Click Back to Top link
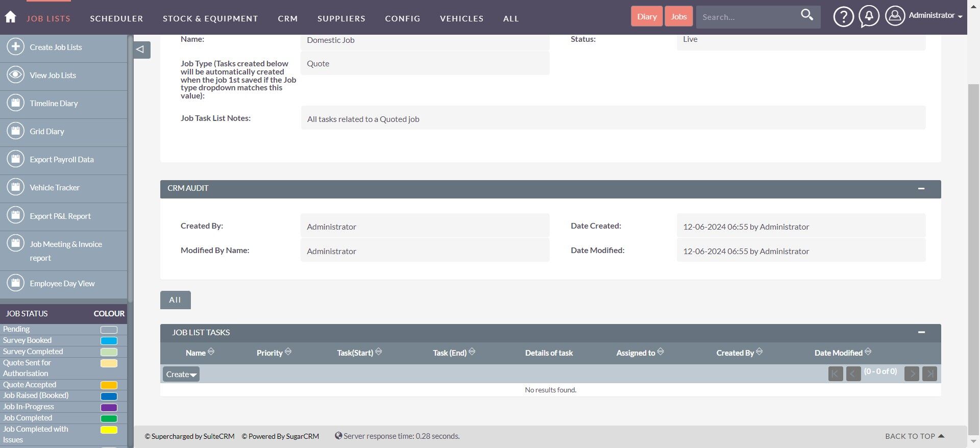The height and width of the screenshot is (448, 980). tap(915, 436)
